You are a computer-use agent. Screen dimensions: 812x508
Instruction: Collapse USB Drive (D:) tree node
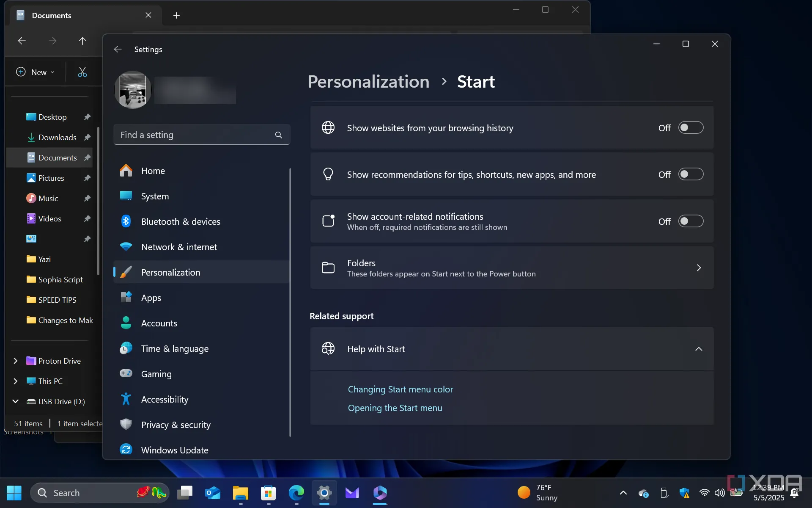[x=16, y=401]
